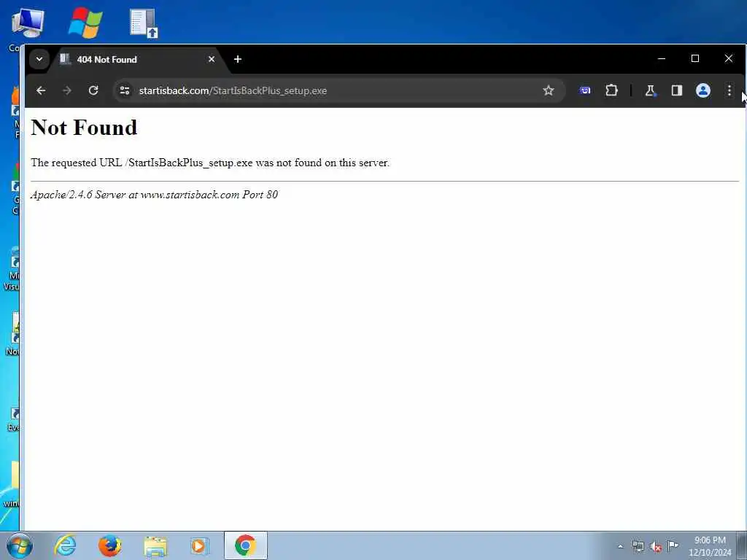Screen dimensions: 747x560
Task: Click the Not Found heading
Action: pos(85,128)
